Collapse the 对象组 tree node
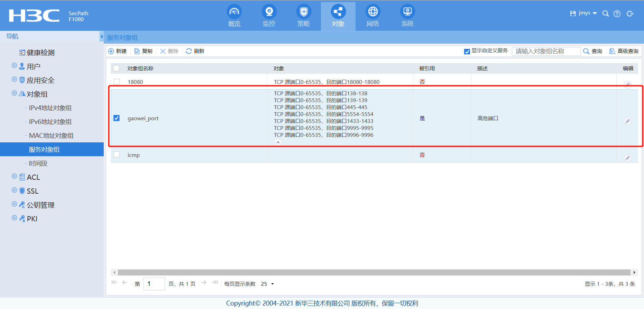Viewport: 644px width, 309px height. coord(14,93)
